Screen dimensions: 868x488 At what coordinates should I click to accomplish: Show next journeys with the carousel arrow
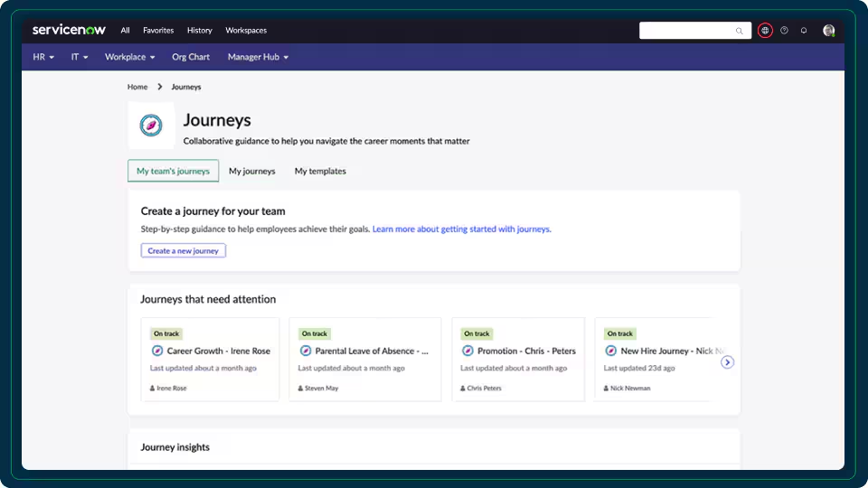pyautogui.click(x=727, y=362)
